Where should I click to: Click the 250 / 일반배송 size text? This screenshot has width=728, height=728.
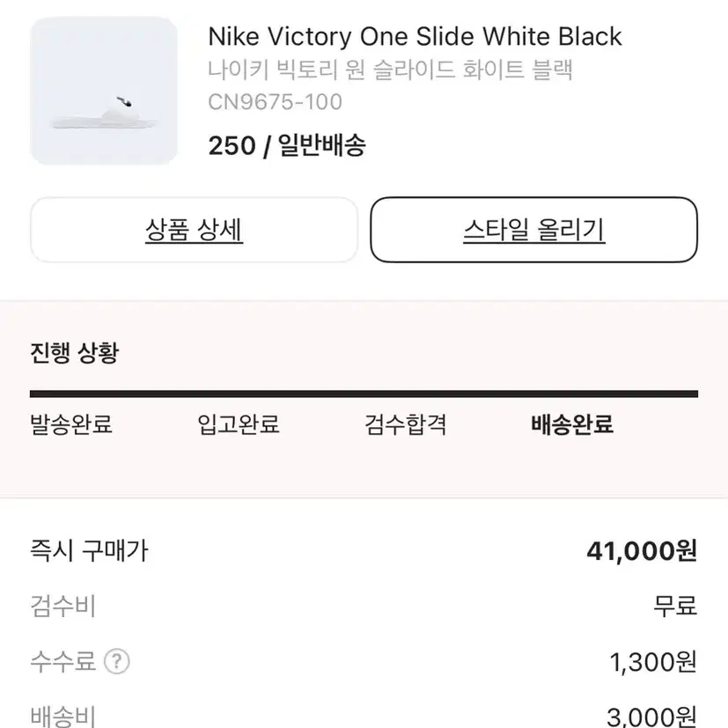point(286,145)
